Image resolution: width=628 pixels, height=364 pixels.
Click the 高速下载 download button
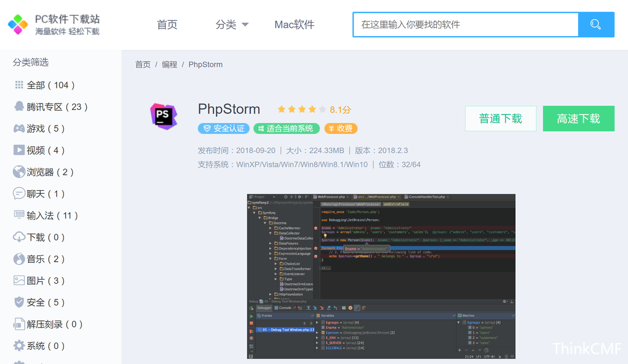click(x=579, y=118)
